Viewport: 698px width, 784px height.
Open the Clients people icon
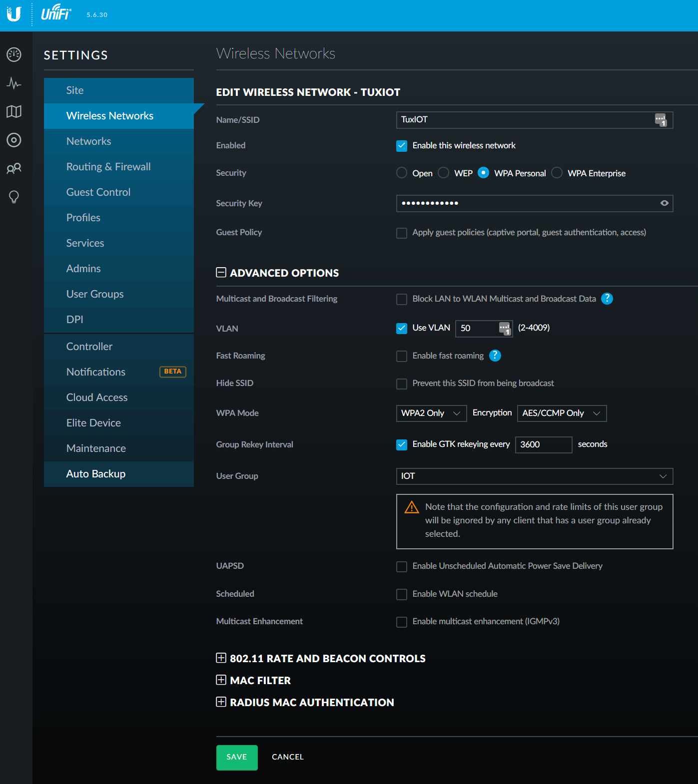coord(14,168)
